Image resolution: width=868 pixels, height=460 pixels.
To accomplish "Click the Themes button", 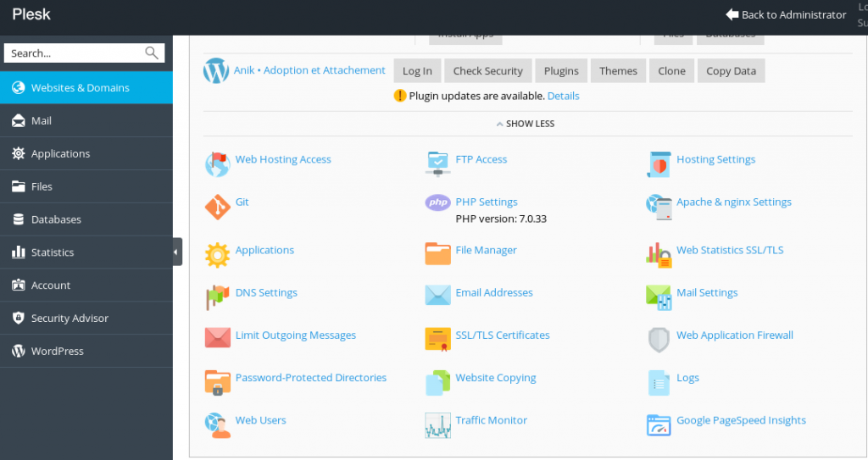I will coord(618,71).
